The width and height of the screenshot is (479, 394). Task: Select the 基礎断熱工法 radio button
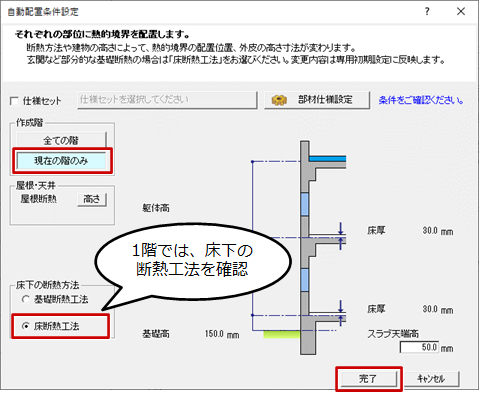(x=26, y=299)
